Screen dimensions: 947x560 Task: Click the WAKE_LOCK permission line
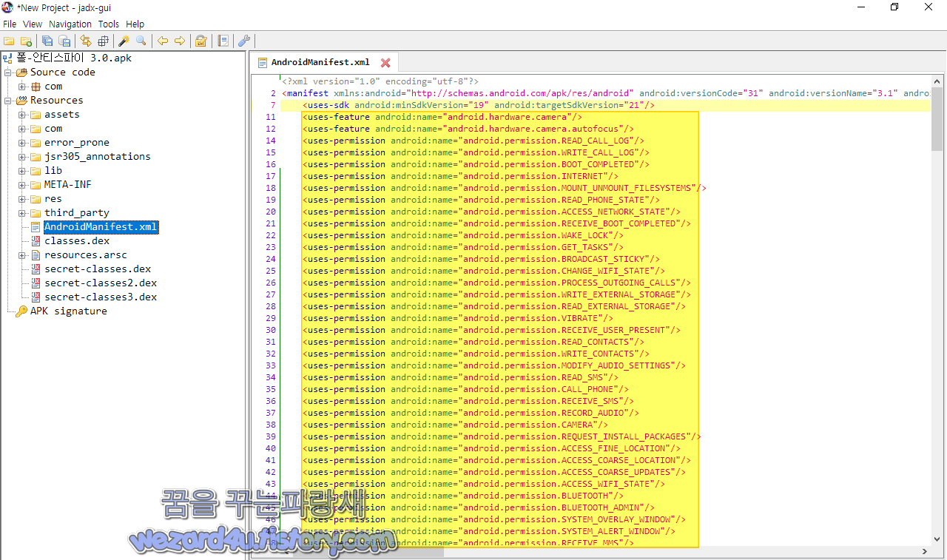point(463,235)
